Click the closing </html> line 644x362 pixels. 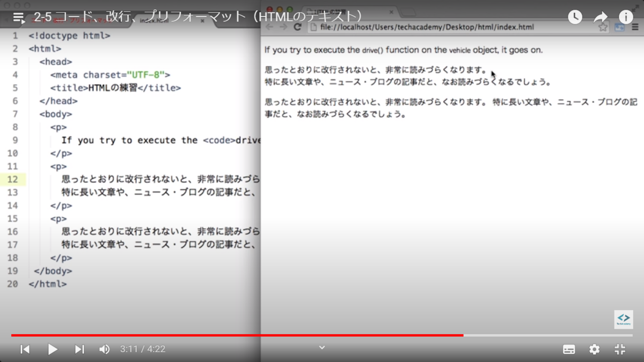pyautogui.click(x=47, y=284)
